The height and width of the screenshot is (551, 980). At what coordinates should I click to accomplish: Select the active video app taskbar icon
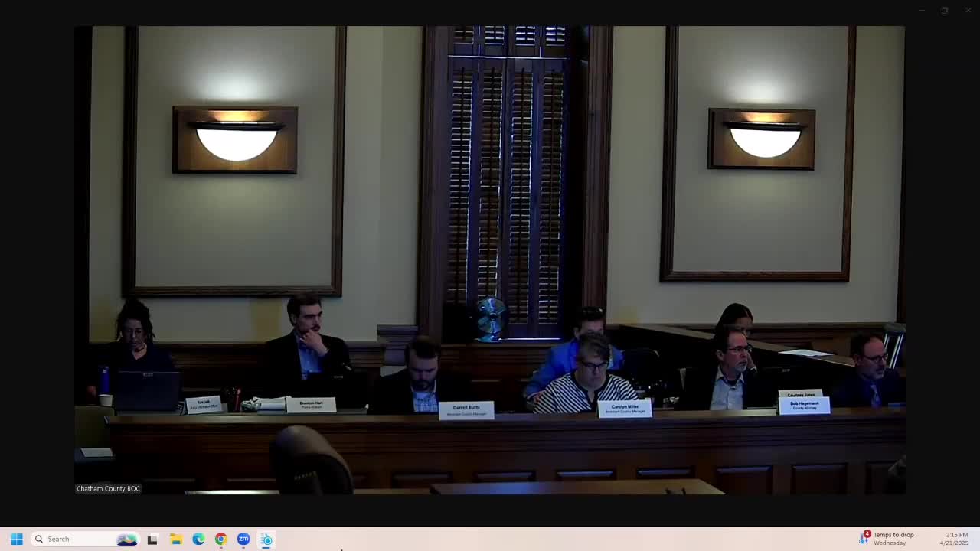266,540
